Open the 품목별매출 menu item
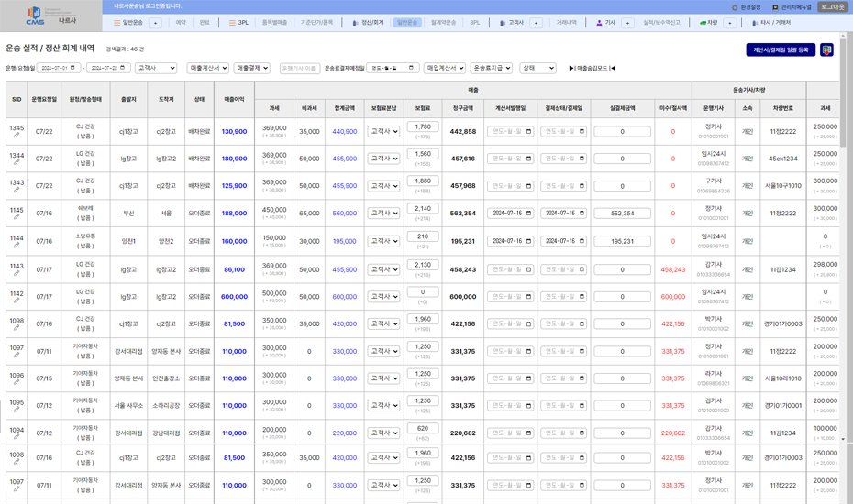Image resolution: width=853 pixels, height=504 pixels. tap(275, 23)
